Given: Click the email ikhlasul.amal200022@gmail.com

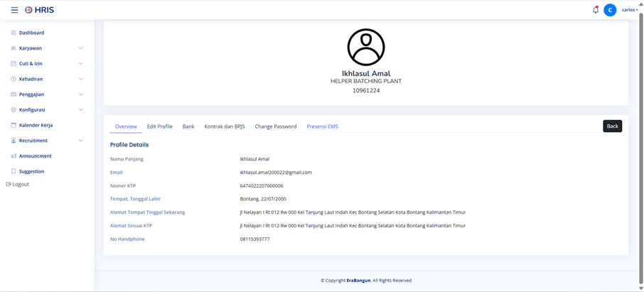Looking at the screenshot, I should 276,173.
